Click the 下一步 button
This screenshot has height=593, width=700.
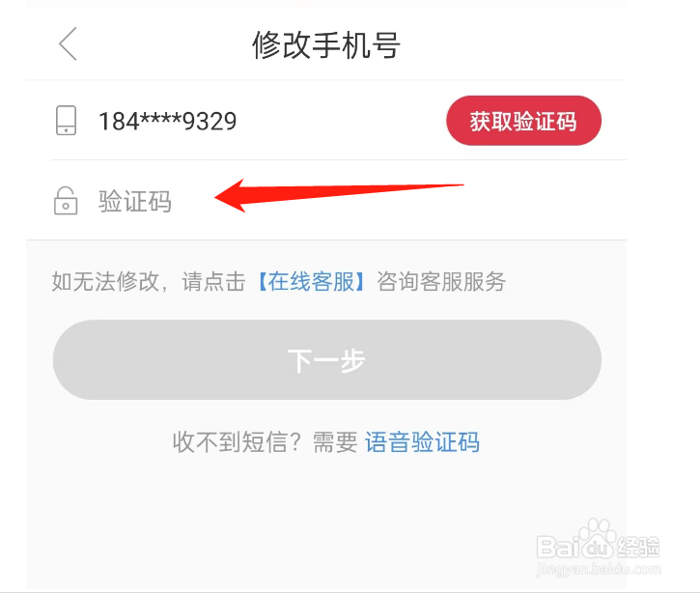pyautogui.click(x=326, y=360)
